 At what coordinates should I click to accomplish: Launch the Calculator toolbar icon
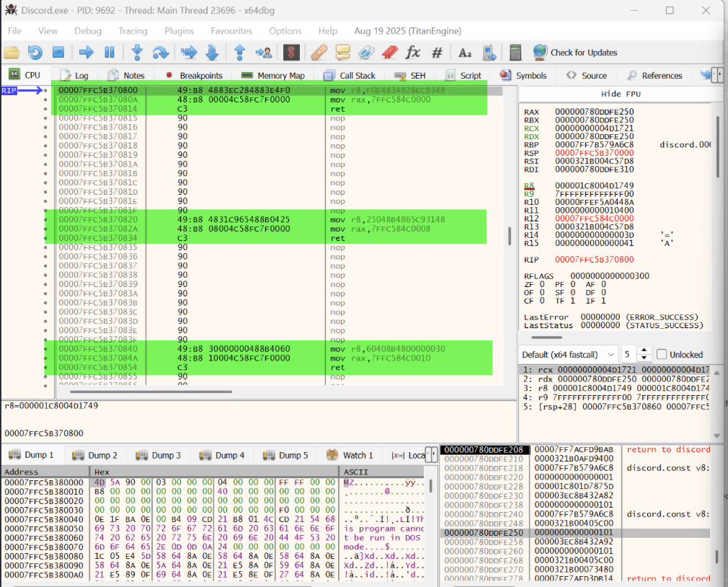pos(515,53)
